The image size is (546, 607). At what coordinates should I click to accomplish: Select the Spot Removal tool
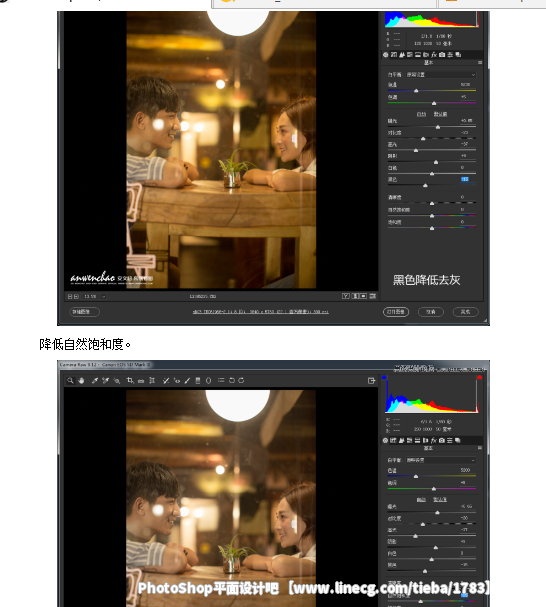(x=166, y=381)
